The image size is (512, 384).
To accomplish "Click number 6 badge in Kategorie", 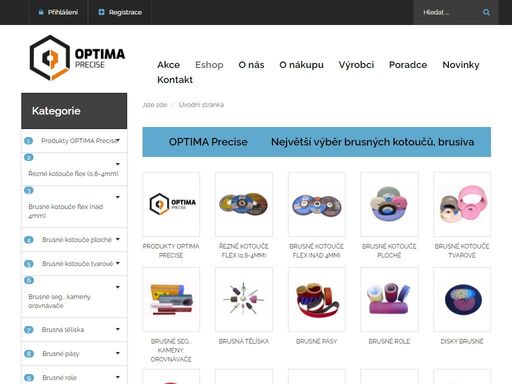I will [x=29, y=280].
